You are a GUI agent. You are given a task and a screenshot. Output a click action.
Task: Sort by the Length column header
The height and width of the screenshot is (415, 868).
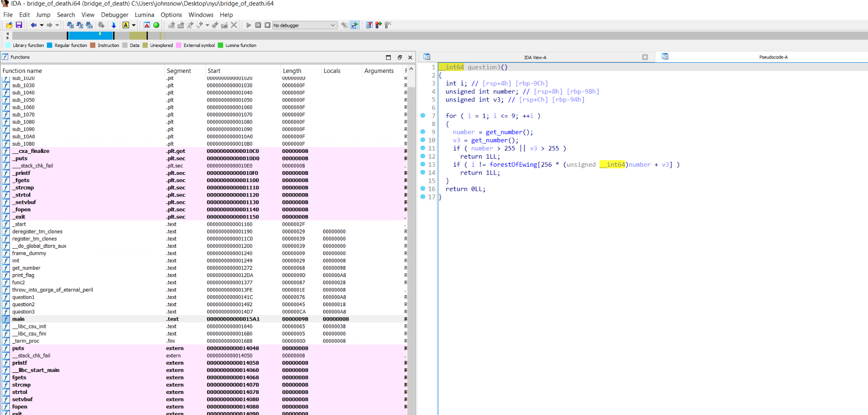tap(301, 71)
